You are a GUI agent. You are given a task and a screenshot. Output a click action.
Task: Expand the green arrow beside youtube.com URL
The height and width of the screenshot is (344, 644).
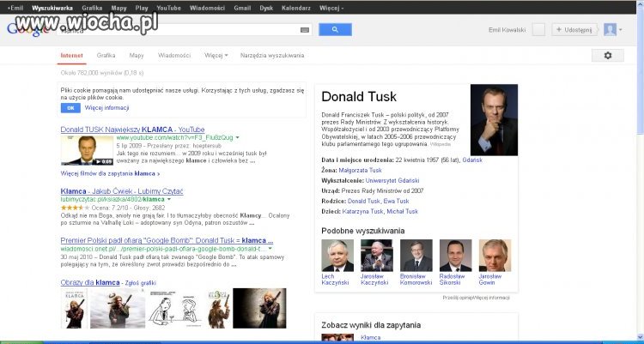click(x=237, y=137)
